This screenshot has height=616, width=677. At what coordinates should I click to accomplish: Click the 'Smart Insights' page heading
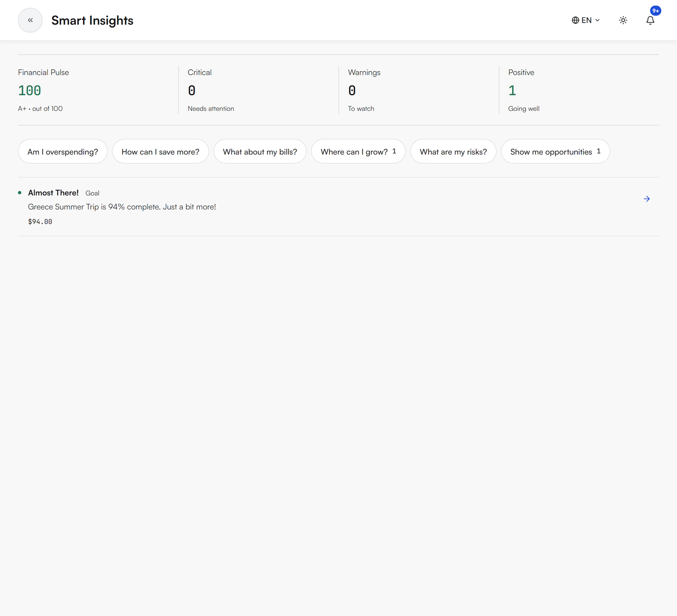pos(92,20)
